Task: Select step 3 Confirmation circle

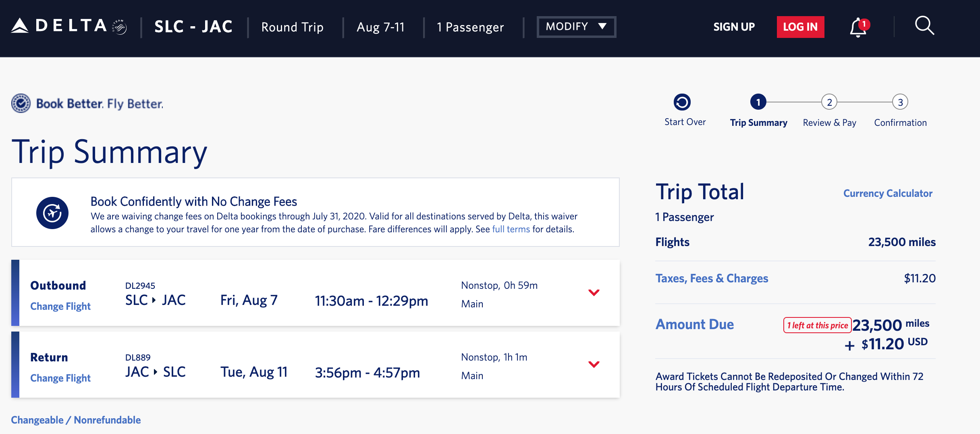Action: tap(900, 102)
